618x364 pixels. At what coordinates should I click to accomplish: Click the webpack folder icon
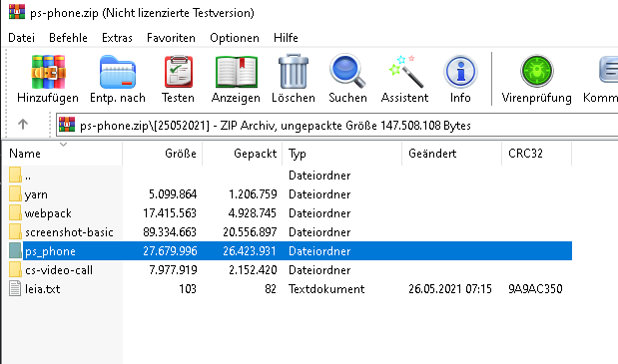15,212
